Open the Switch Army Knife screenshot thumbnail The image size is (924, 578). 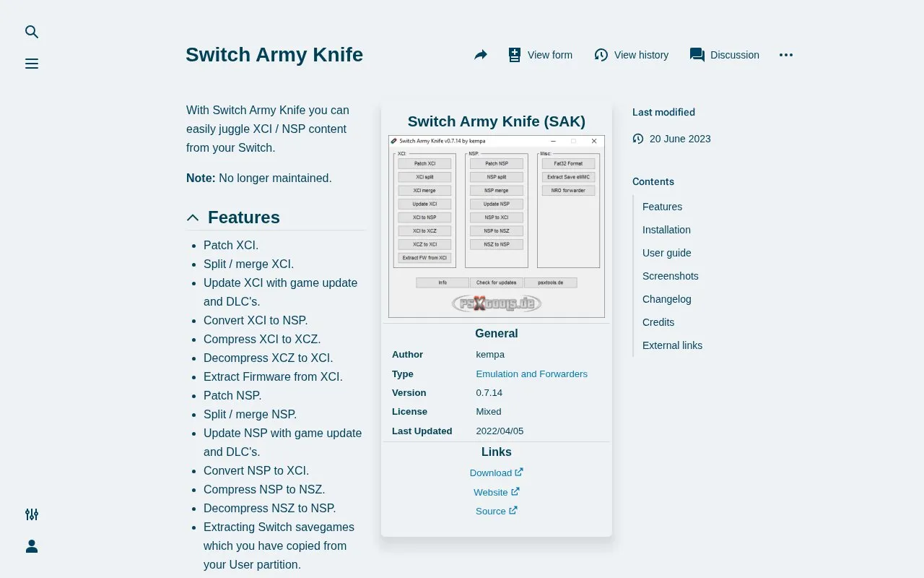(x=497, y=227)
